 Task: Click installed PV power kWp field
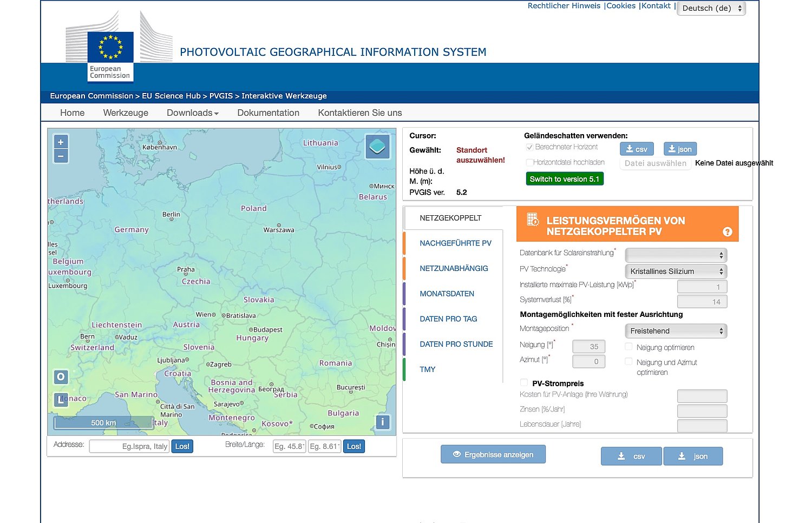[702, 287]
